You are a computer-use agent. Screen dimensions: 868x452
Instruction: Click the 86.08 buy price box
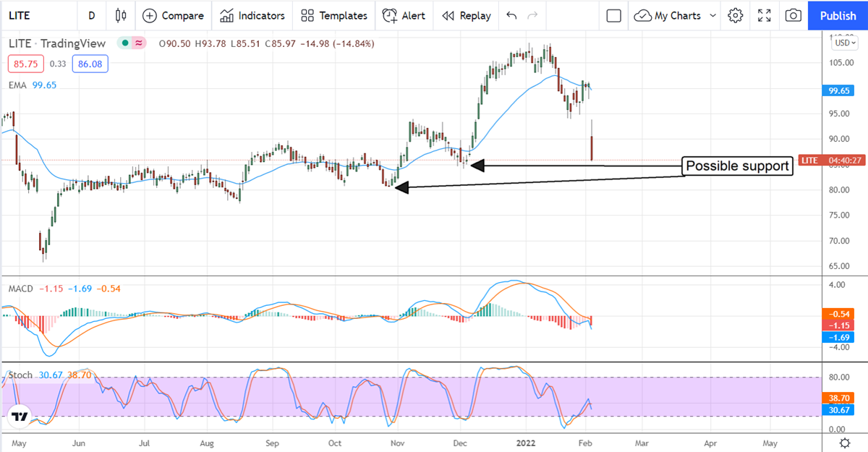coord(91,64)
